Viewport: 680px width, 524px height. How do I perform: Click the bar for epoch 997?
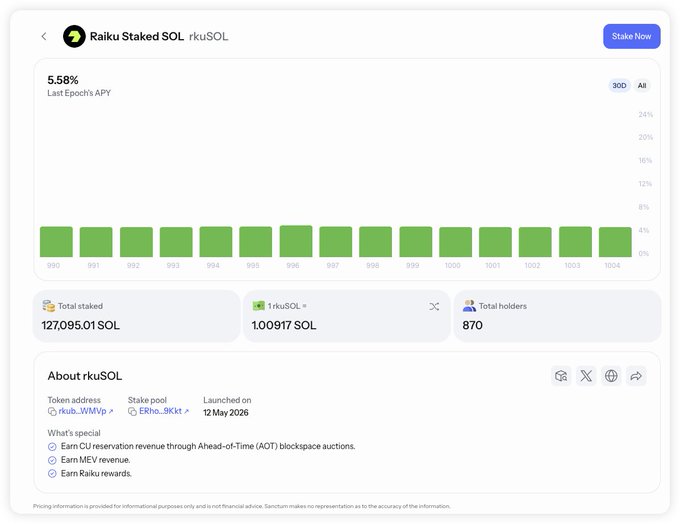336,242
